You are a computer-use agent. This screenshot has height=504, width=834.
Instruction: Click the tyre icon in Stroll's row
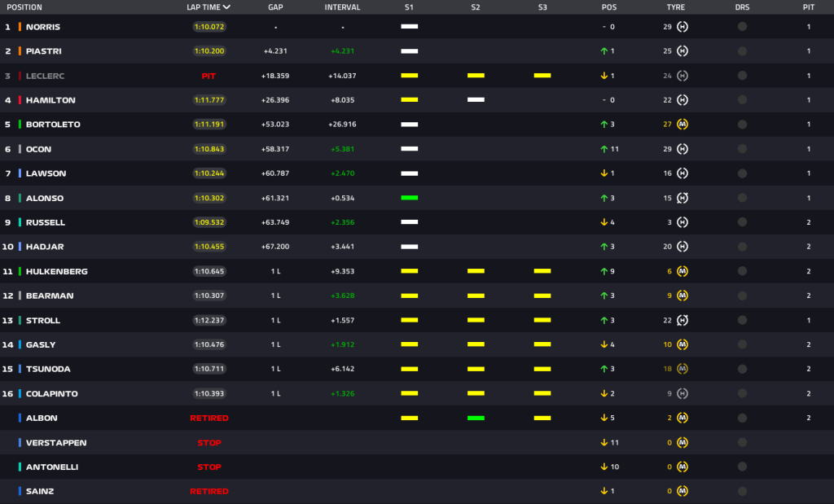[x=683, y=320]
